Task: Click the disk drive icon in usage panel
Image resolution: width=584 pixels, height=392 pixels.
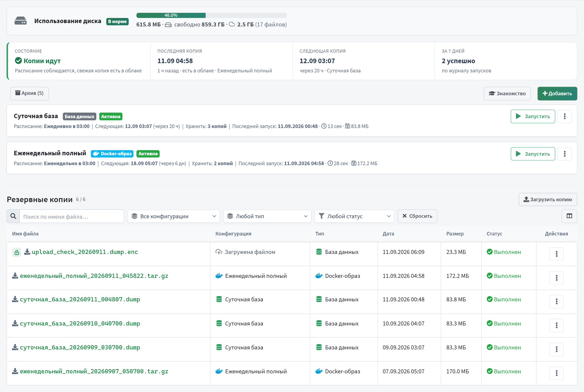Action: 21,21
